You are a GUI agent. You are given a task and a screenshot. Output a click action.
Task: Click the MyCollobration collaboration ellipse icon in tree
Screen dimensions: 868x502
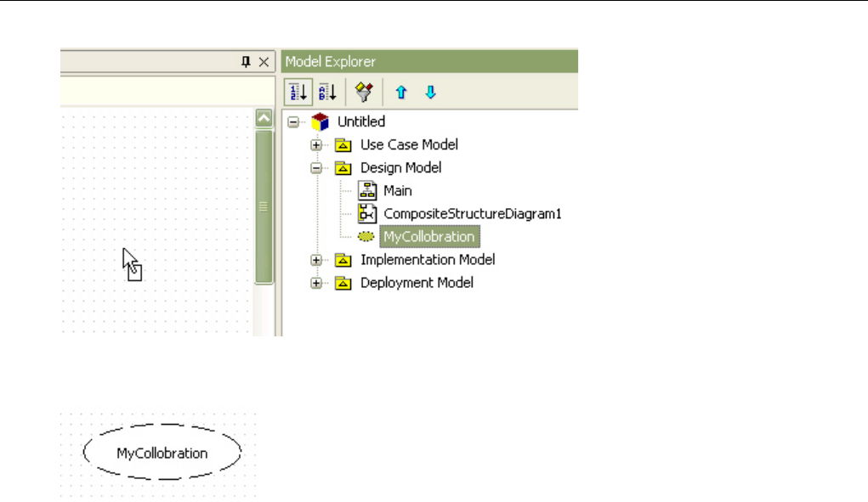366,237
